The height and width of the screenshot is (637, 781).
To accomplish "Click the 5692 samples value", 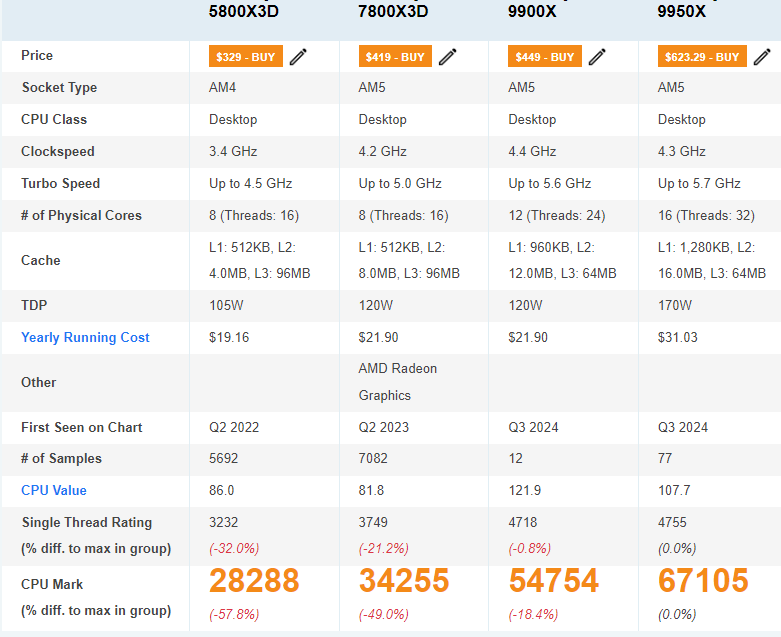I will (x=224, y=458).
